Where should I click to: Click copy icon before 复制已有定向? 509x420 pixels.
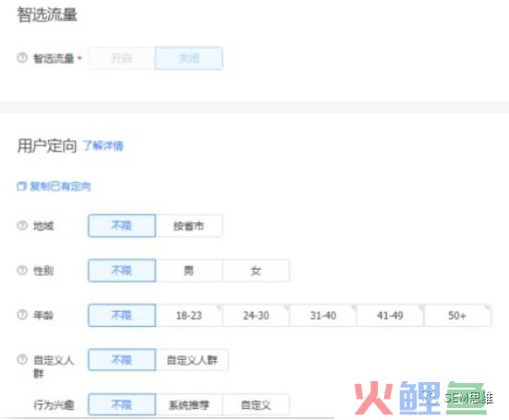coord(21,186)
